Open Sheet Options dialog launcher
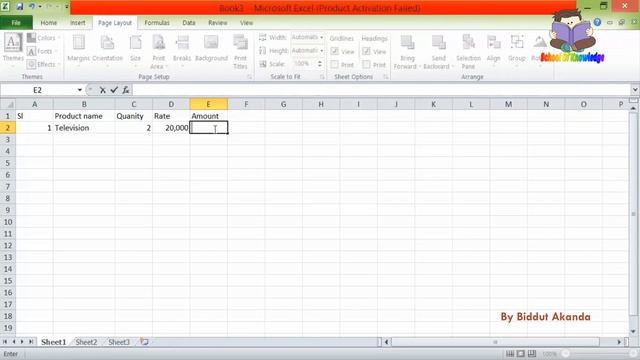This screenshot has height=360, width=640. click(385, 77)
